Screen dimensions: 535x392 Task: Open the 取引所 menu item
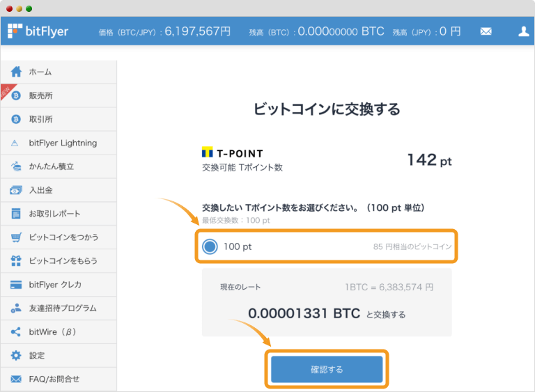coord(59,119)
